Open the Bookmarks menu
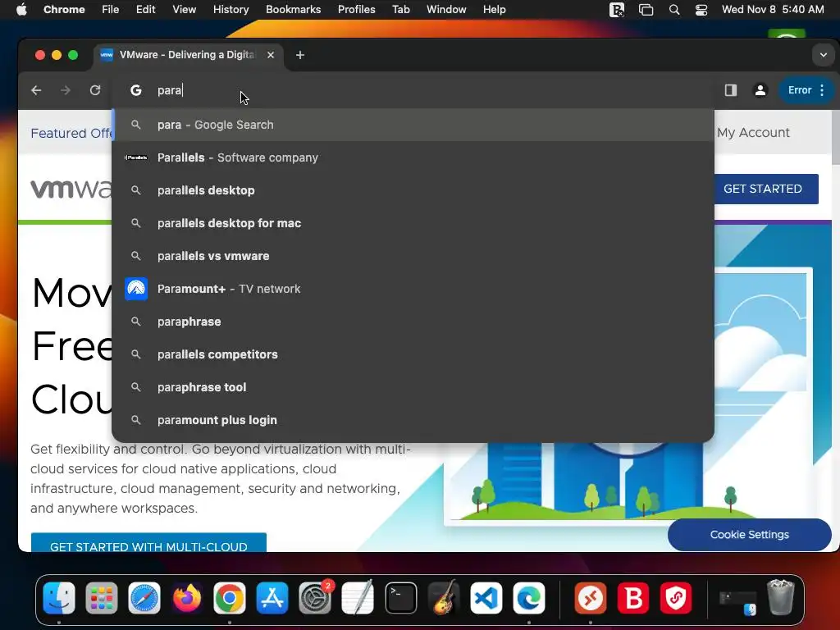The image size is (840, 630). (x=293, y=10)
